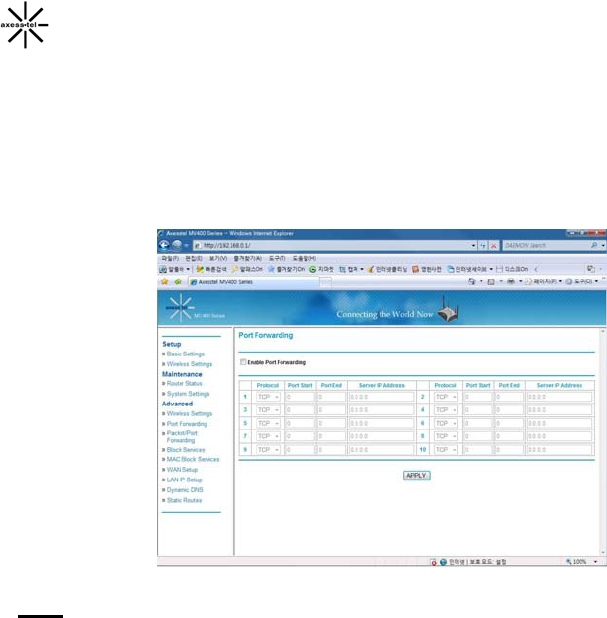Click the red Stop loading icon
Viewport: 607px width, 618px height.
pyautogui.click(x=493, y=246)
